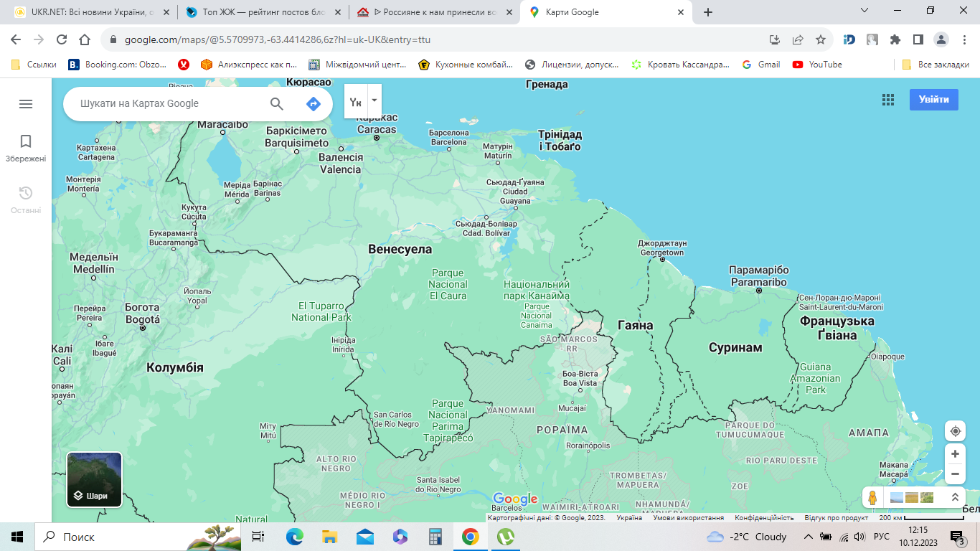The width and height of the screenshot is (980, 551).
Task: Show my location on the map
Action: click(955, 431)
